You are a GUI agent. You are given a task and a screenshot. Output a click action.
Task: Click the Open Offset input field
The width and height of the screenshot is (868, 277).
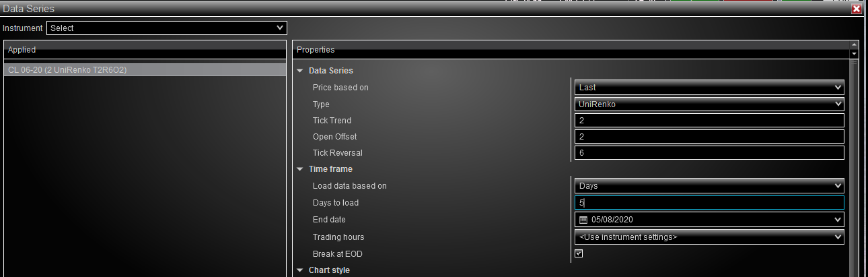(709, 137)
